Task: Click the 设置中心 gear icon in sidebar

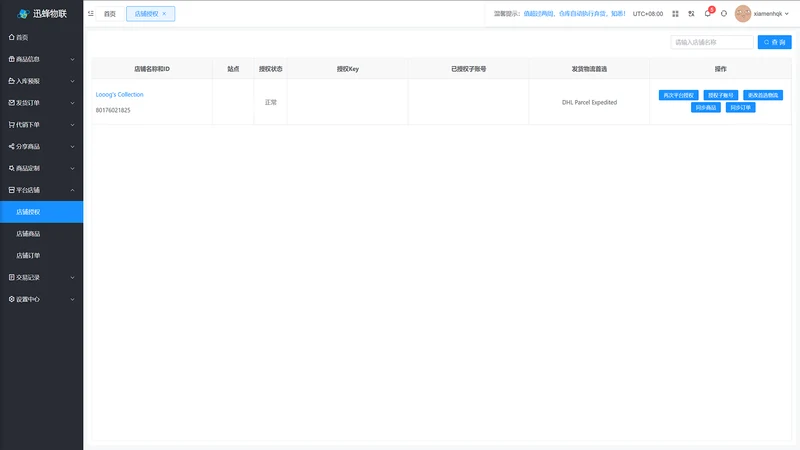Action: point(12,299)
